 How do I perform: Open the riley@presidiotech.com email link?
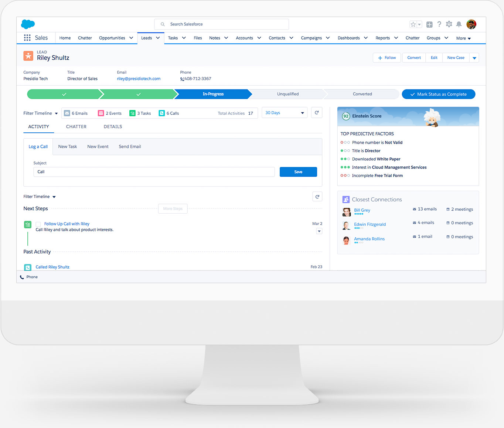click(139, 79)
